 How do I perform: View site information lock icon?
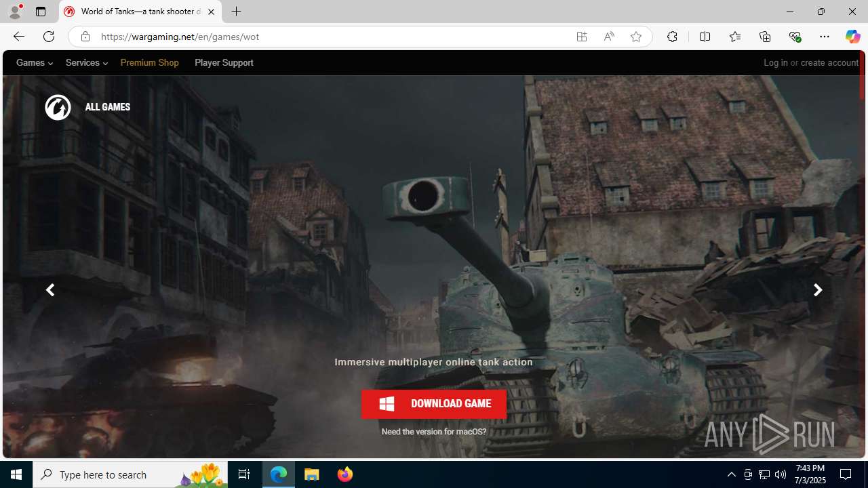click(85, 37)
